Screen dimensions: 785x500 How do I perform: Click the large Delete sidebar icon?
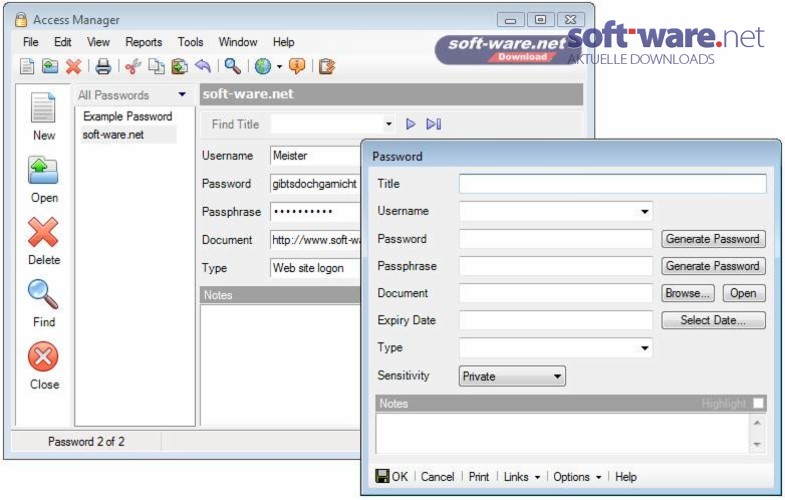44,232
